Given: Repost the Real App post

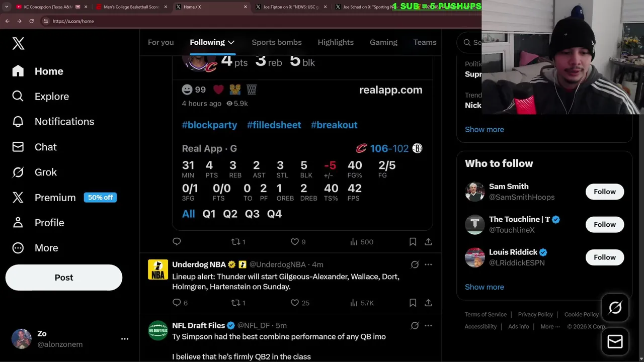Looking at the screenshot, I should point(238,242).
